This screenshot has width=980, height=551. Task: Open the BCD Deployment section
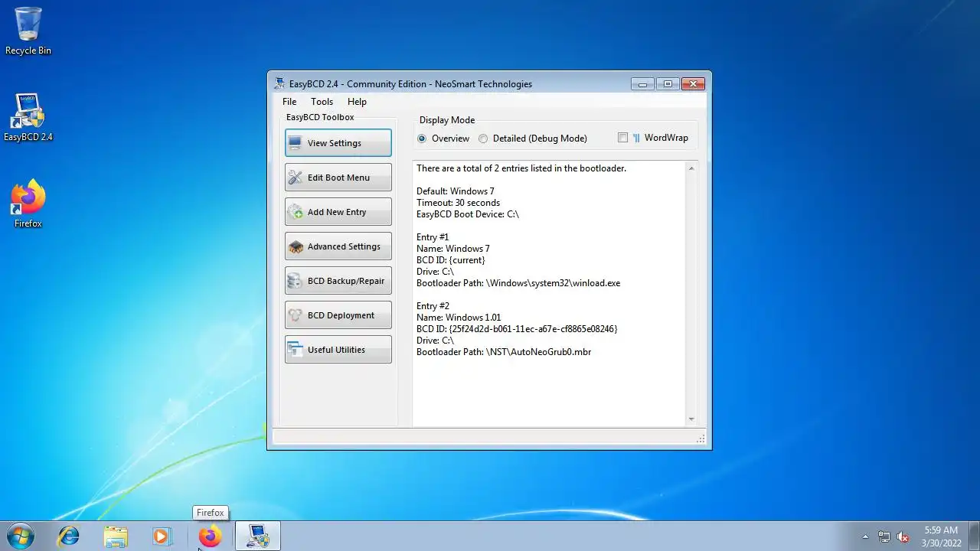pyautogui.click(x=338, y=315)
